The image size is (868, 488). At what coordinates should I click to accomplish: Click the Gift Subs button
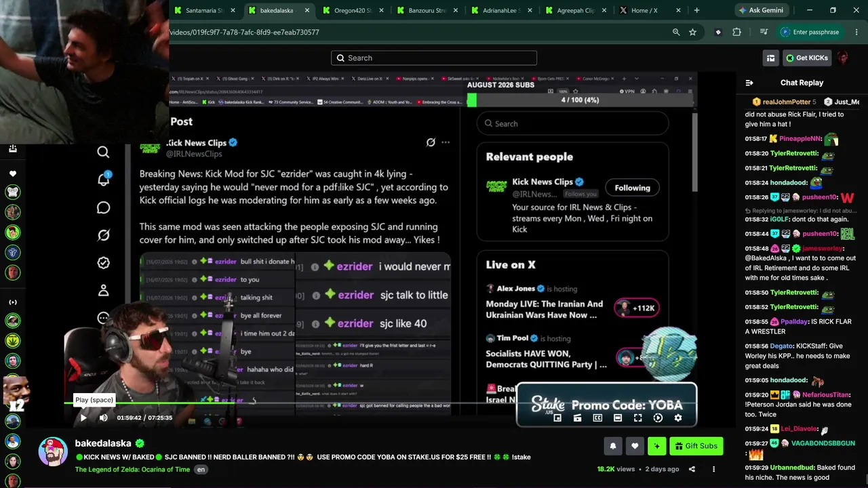696,446
